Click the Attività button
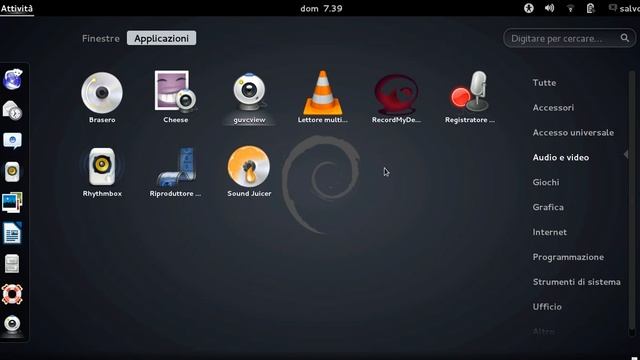This screenshot has width=640, height=360. (x=17, y=8)
